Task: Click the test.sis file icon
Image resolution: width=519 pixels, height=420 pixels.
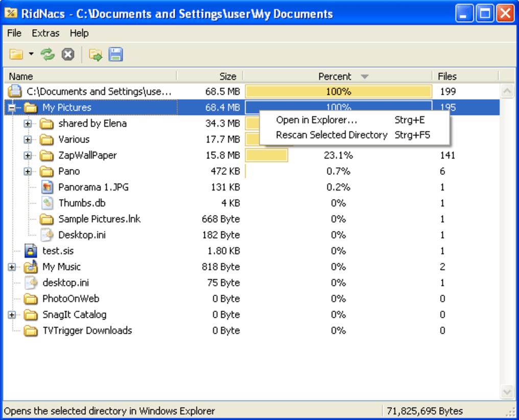Action: [x=31, y=251]
